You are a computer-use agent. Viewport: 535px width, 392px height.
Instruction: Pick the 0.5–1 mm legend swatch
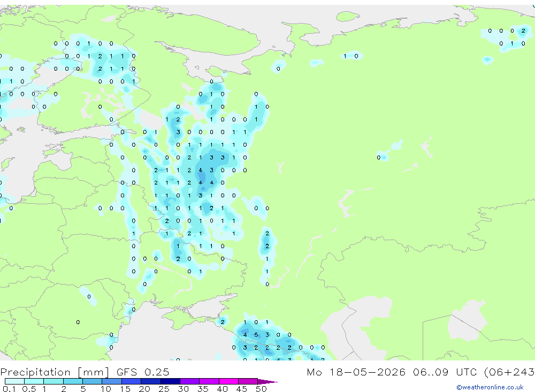click(34, 381)
